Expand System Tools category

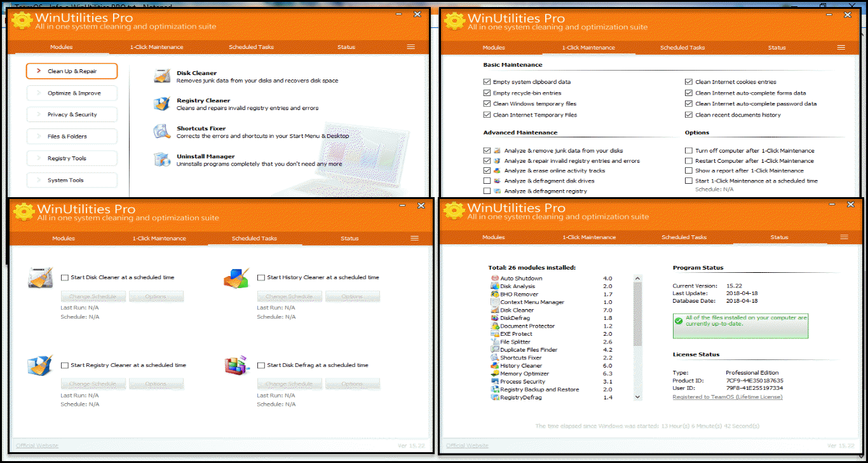coord(72,181)
